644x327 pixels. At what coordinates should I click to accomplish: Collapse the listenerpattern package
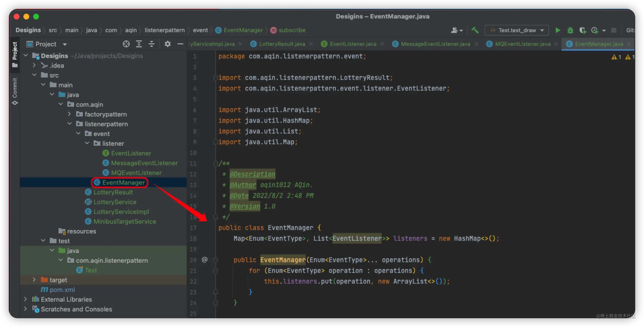pos(69,124)
